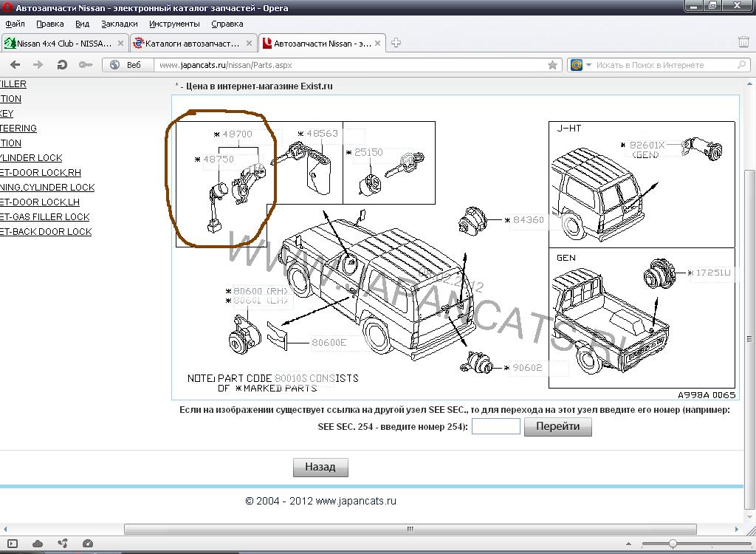756x554 pixels.
Task: Open the Закладки menu
Action: [120, 24]
